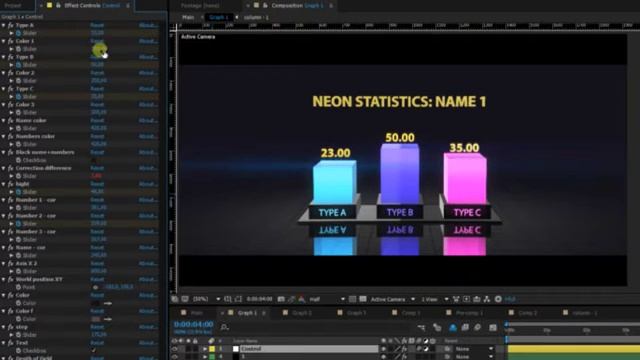Open the Graph 3 timeline tab
Image resolution: width=640 pixels, height=360 pixels.
point(356,313)
